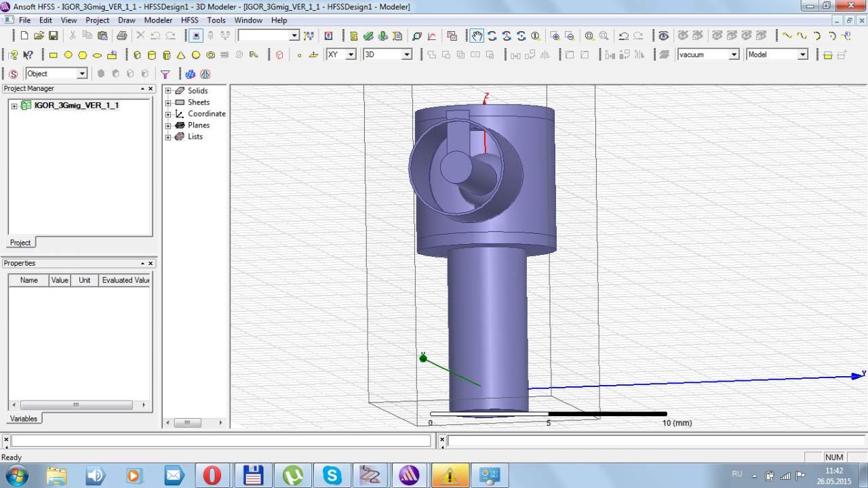Open the Modeler menu

coord(158,20)
